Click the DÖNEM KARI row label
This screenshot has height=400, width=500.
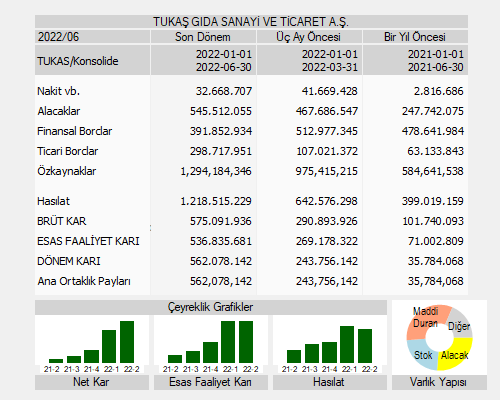[69, 261]
